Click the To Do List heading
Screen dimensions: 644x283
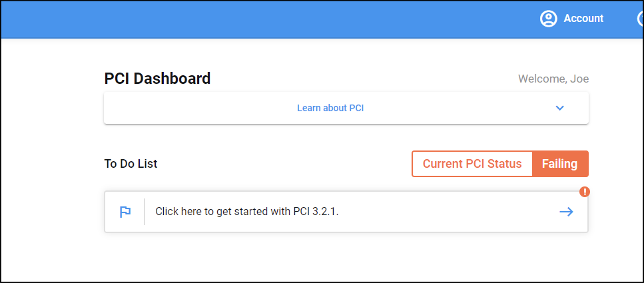tap(131, 164)
